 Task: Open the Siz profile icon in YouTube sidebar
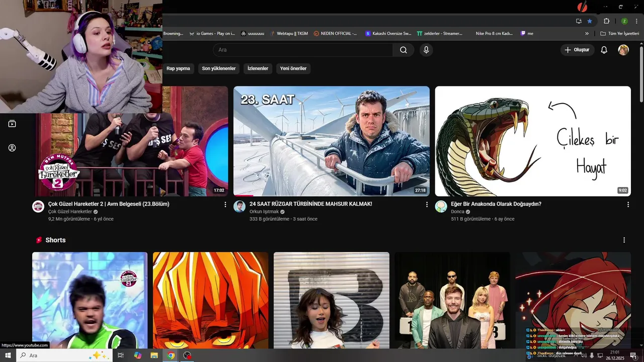click(x=12, y=148)
